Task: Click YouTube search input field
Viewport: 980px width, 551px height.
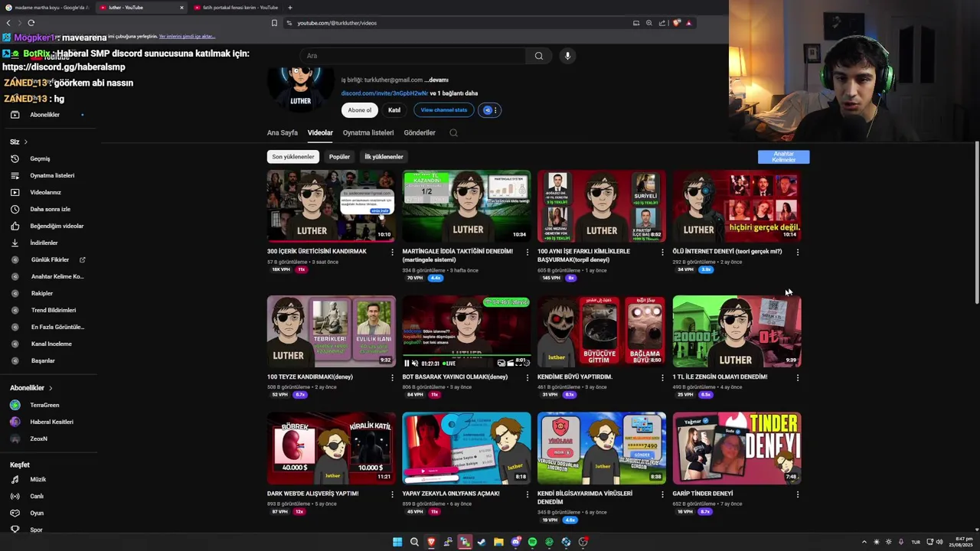Action: [413, 56]
